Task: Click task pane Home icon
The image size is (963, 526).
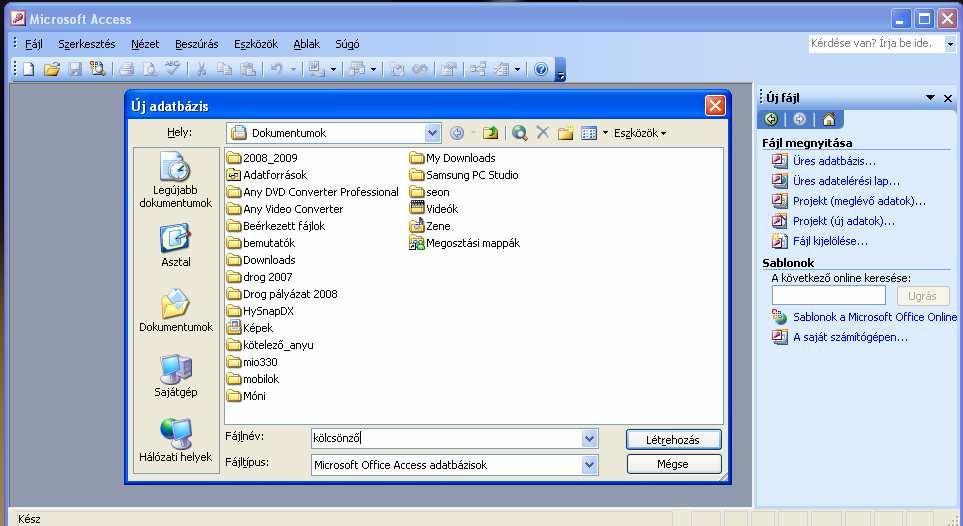Action: (828, 119)
